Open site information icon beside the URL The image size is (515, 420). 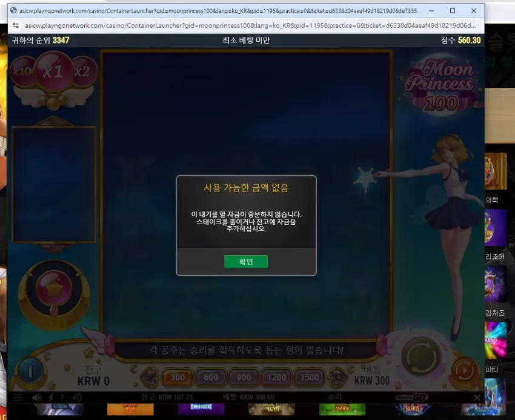[x=15, y=25]
